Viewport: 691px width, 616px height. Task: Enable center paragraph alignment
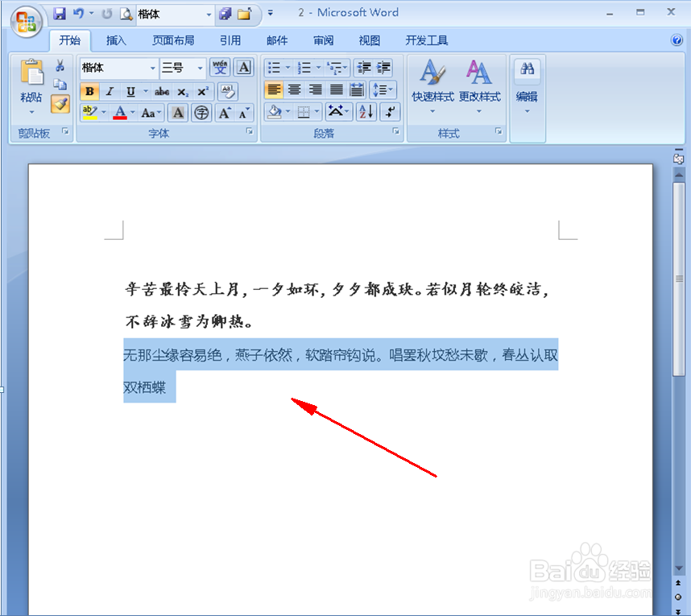(295, 89)
